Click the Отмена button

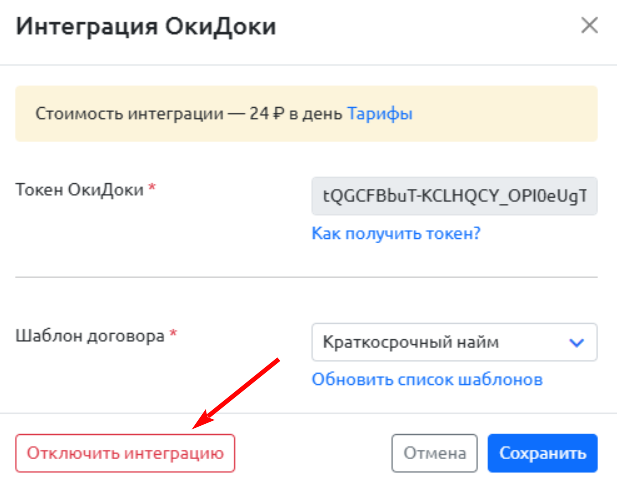point(434,453)
